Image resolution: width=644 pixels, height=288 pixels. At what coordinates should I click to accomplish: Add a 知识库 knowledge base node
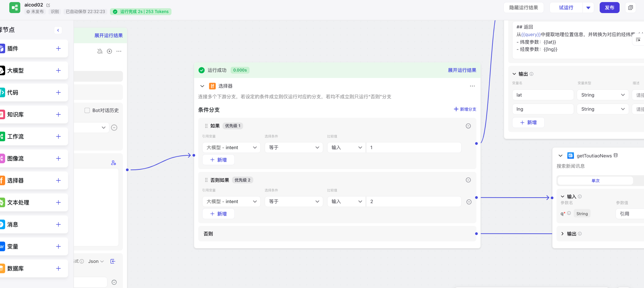[58, 114]
